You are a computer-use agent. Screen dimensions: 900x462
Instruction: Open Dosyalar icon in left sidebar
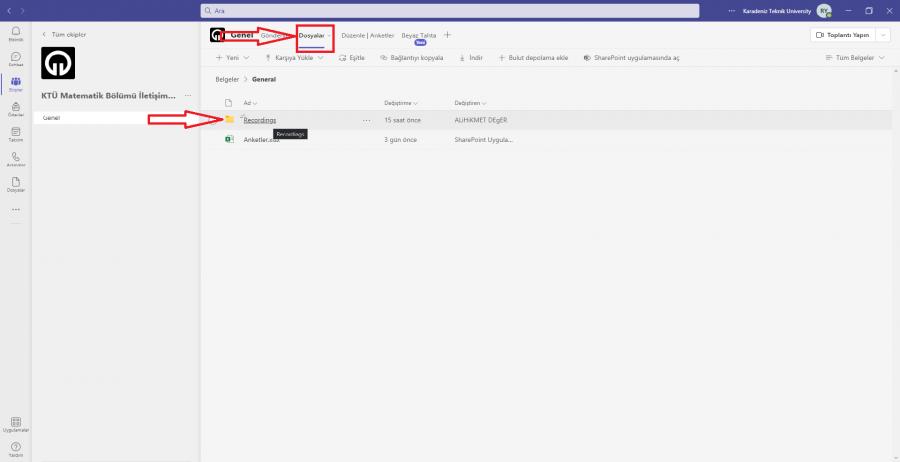click(x=15, y=183)
